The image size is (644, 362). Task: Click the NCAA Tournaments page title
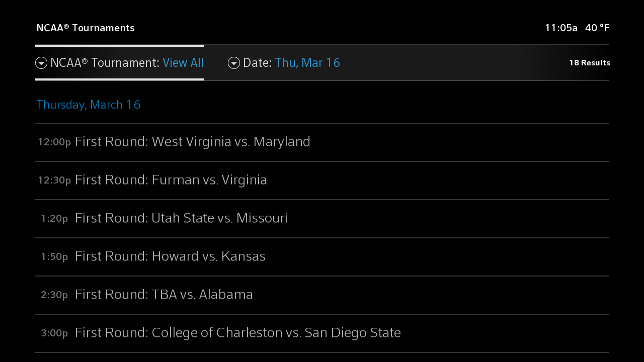click(85, 28)
